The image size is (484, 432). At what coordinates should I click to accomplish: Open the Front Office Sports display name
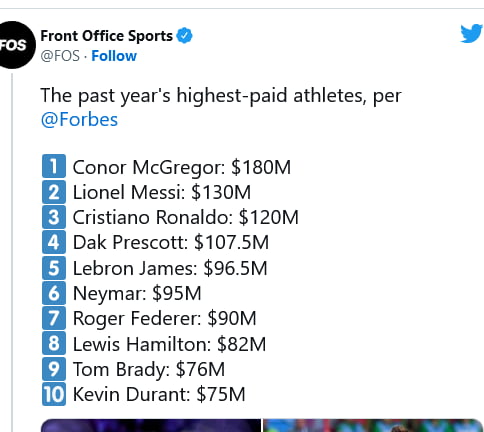[x=107, y=36]
